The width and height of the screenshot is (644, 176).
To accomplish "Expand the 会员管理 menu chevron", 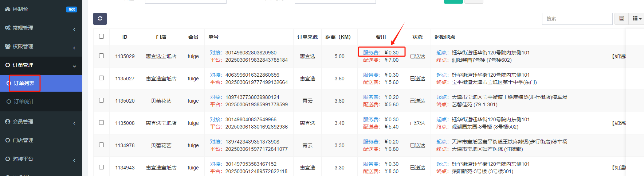I will (74, 123).
